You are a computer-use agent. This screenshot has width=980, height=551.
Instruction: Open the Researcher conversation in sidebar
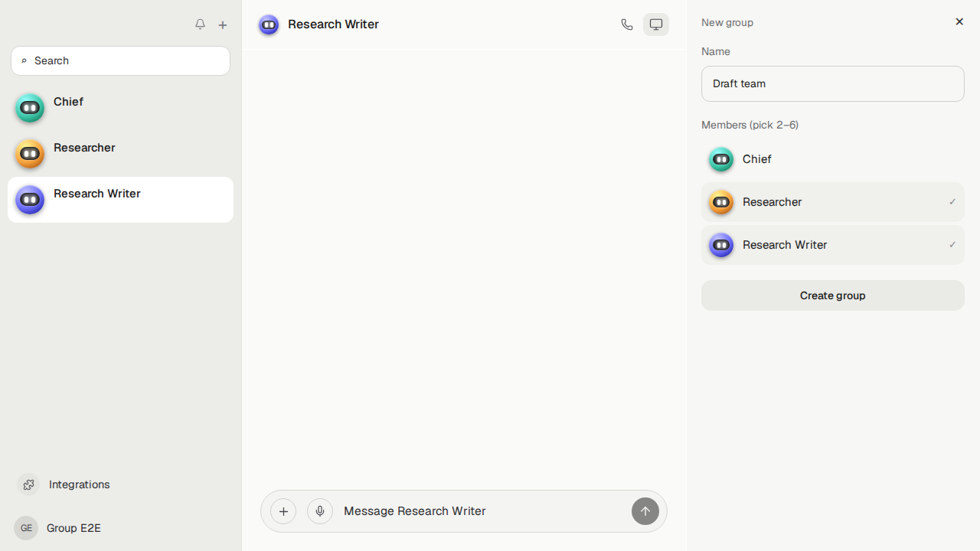(x=120, y=154)
